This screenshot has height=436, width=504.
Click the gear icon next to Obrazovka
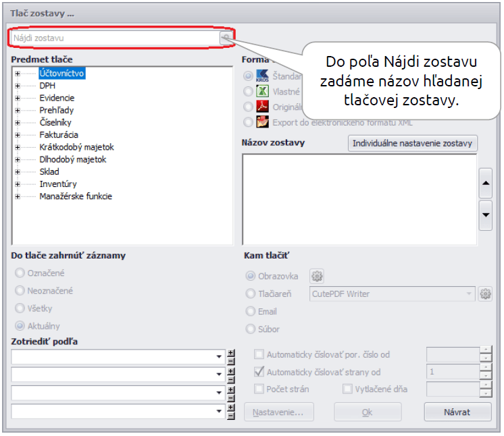[x=317, y=276]
